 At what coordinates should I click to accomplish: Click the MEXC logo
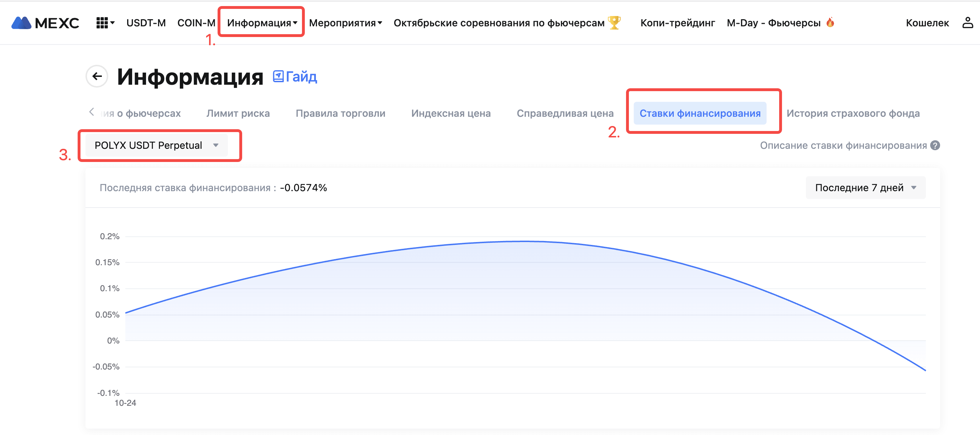(x=45, y=23)
